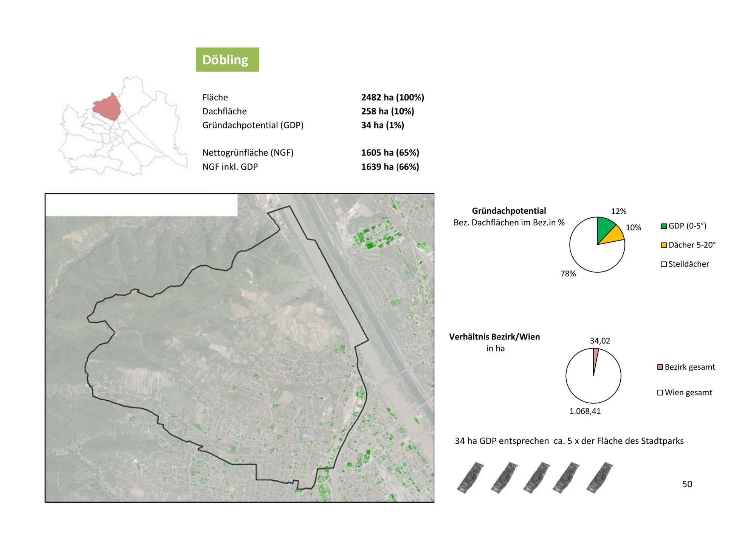The width and height of the screenshot is (756, 534).
Task: Click the green 12% pie slice
Action: [605, 228]
